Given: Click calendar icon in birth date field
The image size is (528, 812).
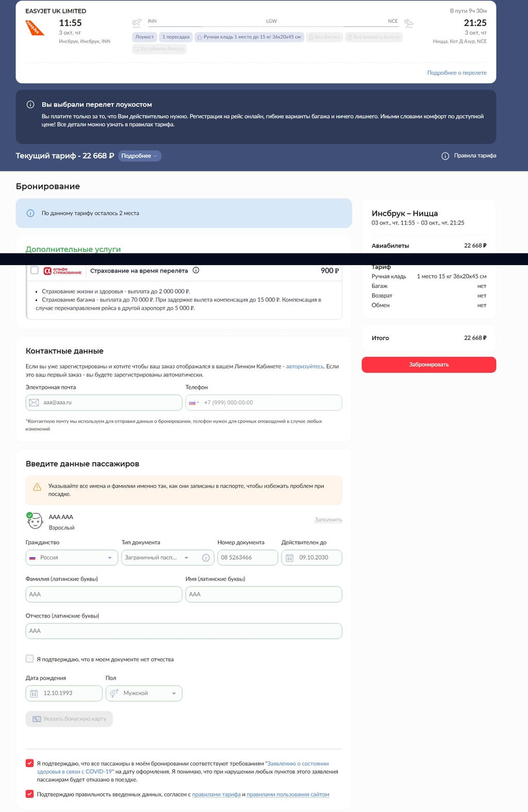Looking at the screenshot, I should click(34, 693).
